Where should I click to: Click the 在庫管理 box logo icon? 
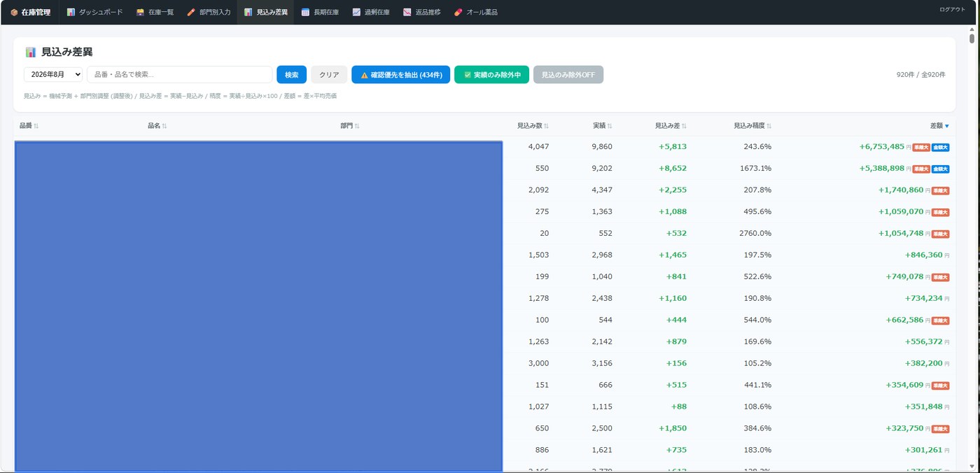click(x=14, y=13)
